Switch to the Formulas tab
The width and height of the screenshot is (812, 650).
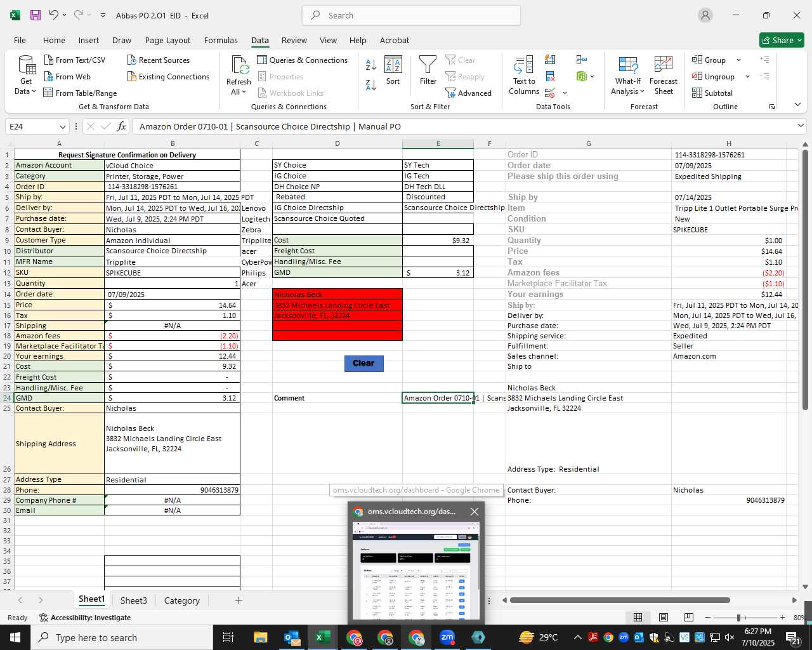coord(221,40)
